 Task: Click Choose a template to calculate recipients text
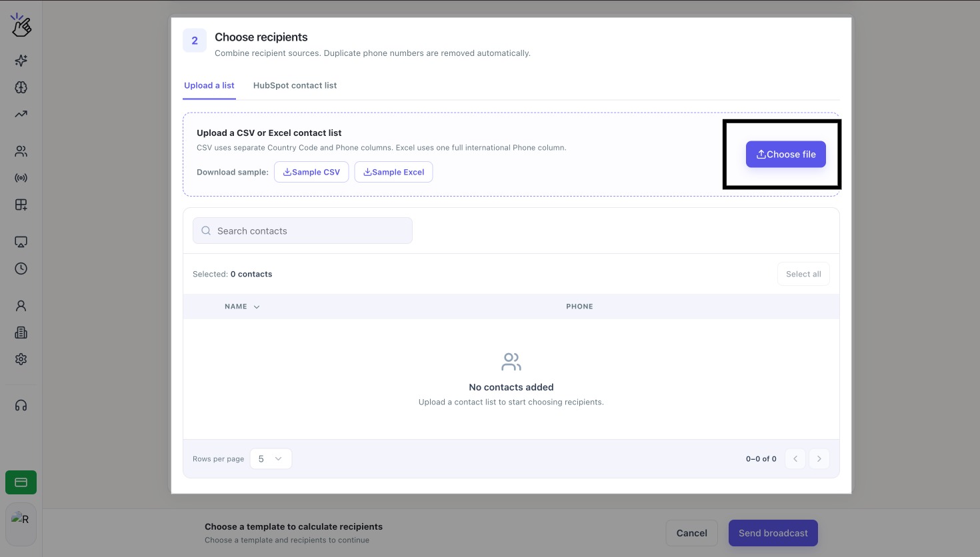click(293, 526)
